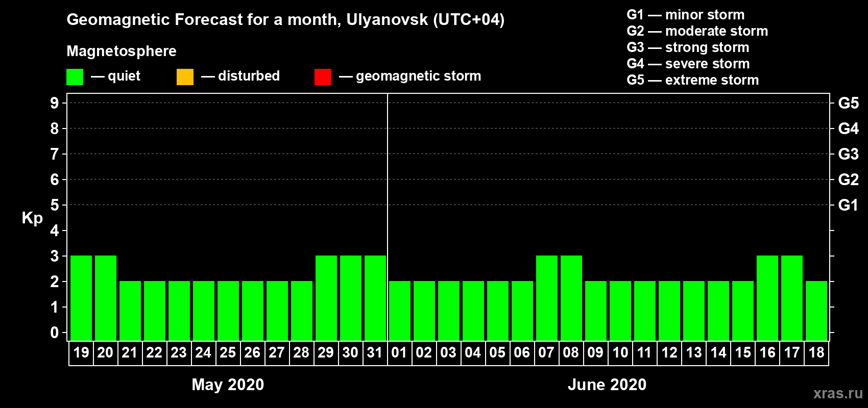
Task: Click the date cell 03 in June
Action: coord(449,353)
